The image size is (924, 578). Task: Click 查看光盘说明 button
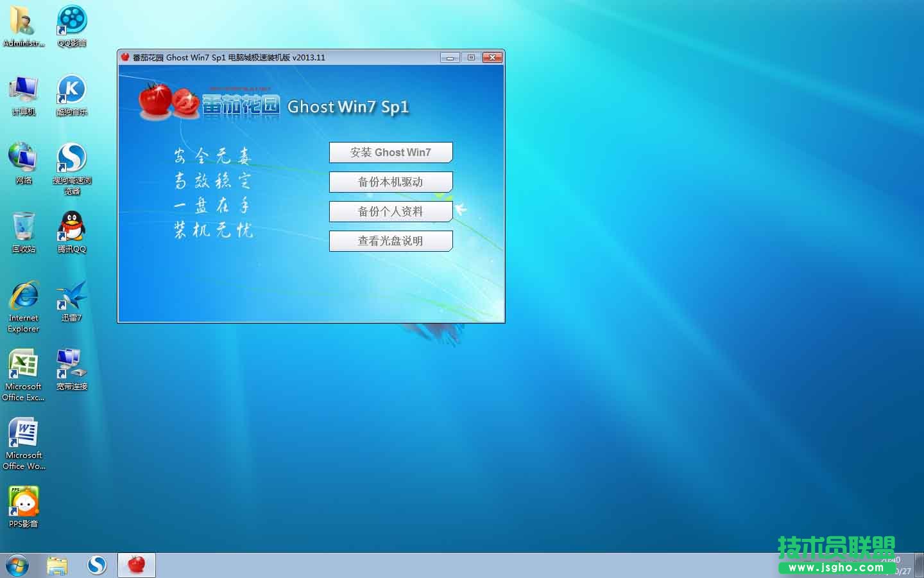pyautogui.click(x=391, y=241)
